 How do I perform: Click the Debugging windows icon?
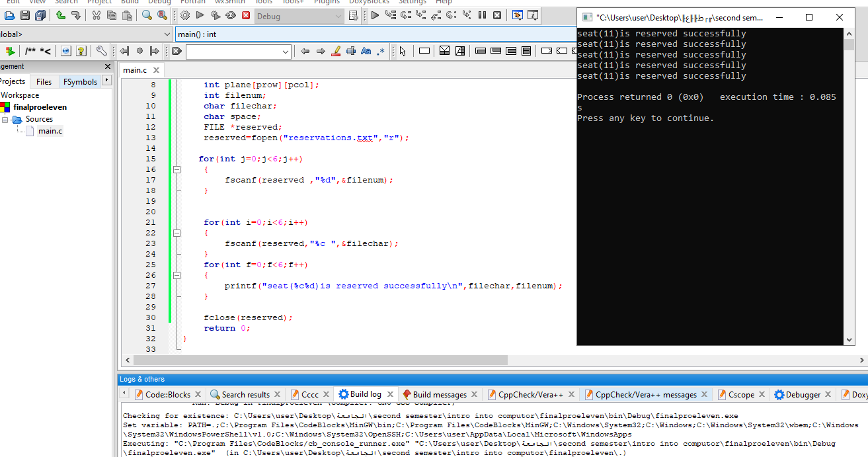pos(518,15)
